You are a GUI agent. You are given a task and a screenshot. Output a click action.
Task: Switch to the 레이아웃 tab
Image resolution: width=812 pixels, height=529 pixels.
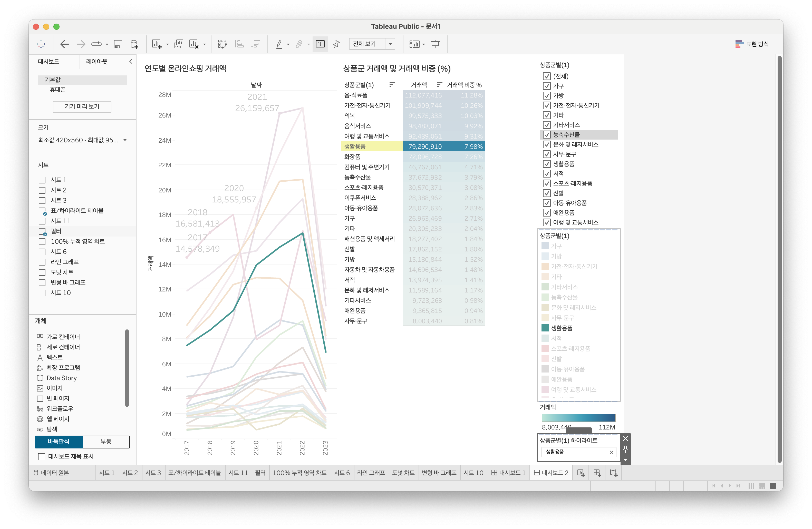96,61
